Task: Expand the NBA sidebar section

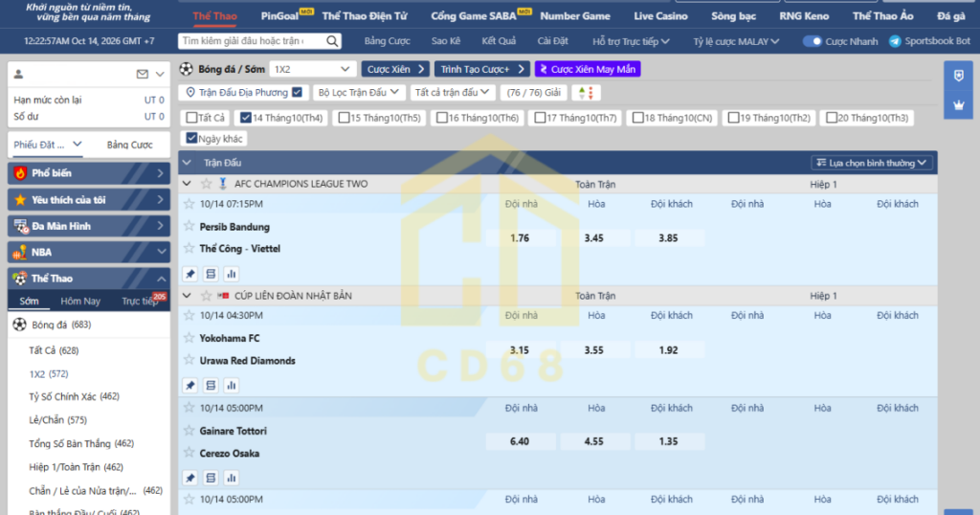Action: pyautogui.click(x=89, y=252)
